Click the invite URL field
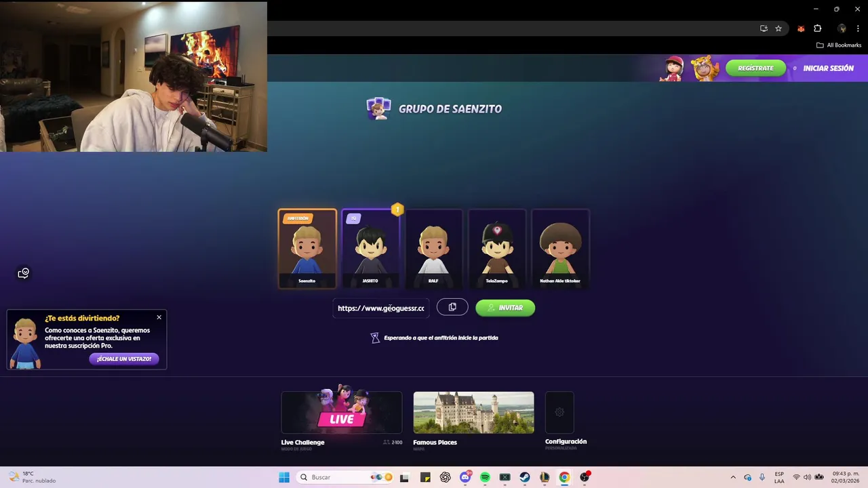 (381, 308)
